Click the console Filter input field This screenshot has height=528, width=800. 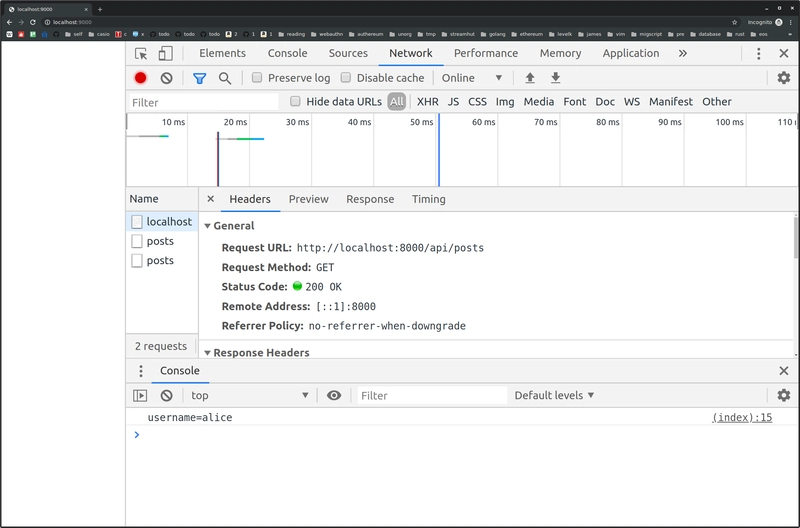(432, 395)
